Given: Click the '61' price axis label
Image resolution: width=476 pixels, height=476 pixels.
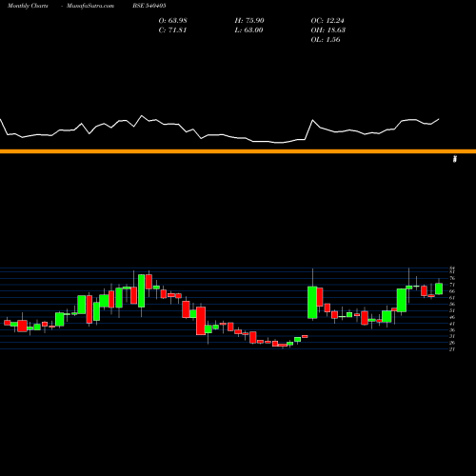Looking at the screenshot, I should (452, 298).
